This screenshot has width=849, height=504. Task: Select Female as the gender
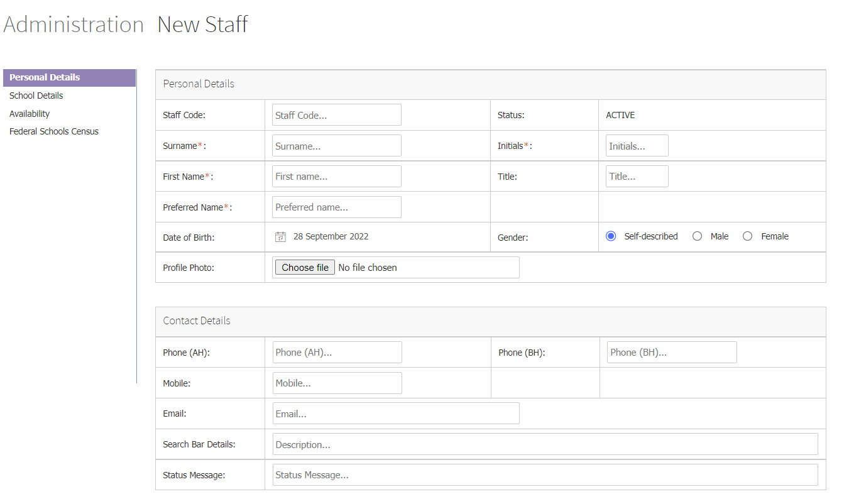click(x=747, y=236)
